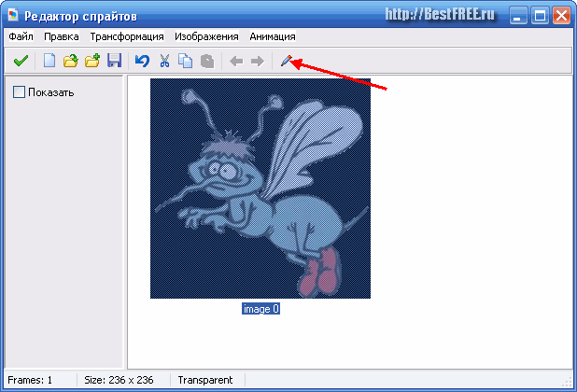Open the Файл menu
This screenshot has width=577, height=392.
pos(21,36)
